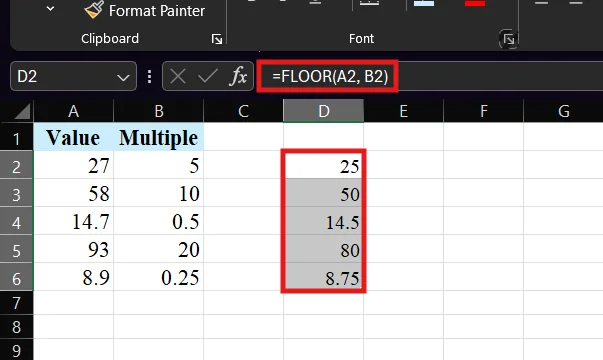Select Multiple cell containing 10
This screenshot has width=603, height=360.
(158, 193)
